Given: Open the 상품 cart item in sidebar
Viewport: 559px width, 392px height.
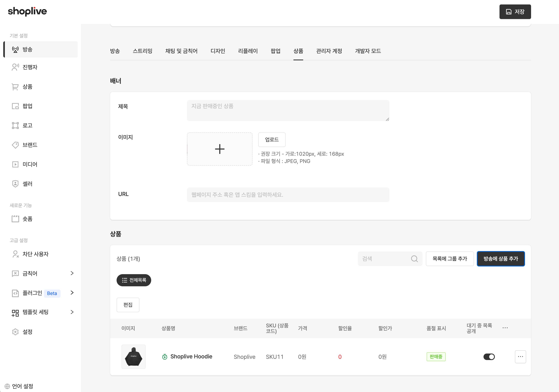Looking at the screenshot, I should point(40,86).
